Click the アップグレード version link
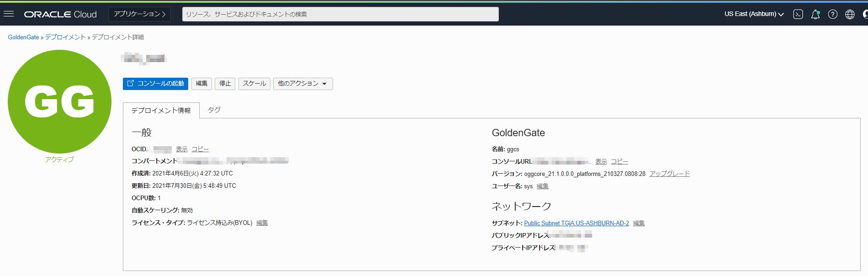 coord(670,174)
